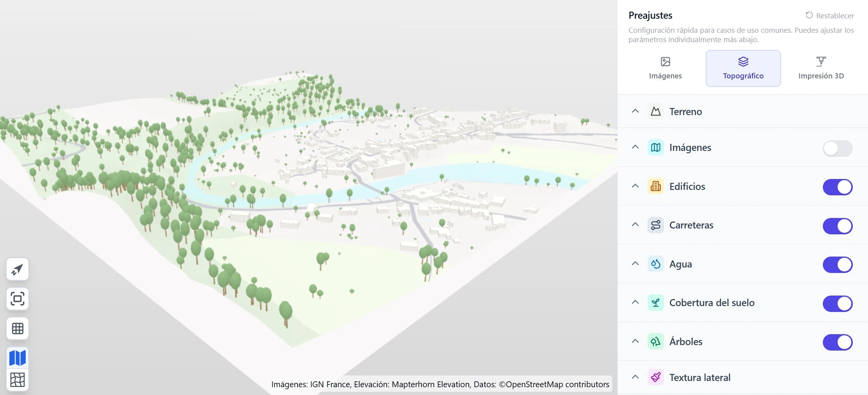This screenshot has height=395, width=868.
Task: Collapse the Imágenes section chevron
Action: coord(635,147)
